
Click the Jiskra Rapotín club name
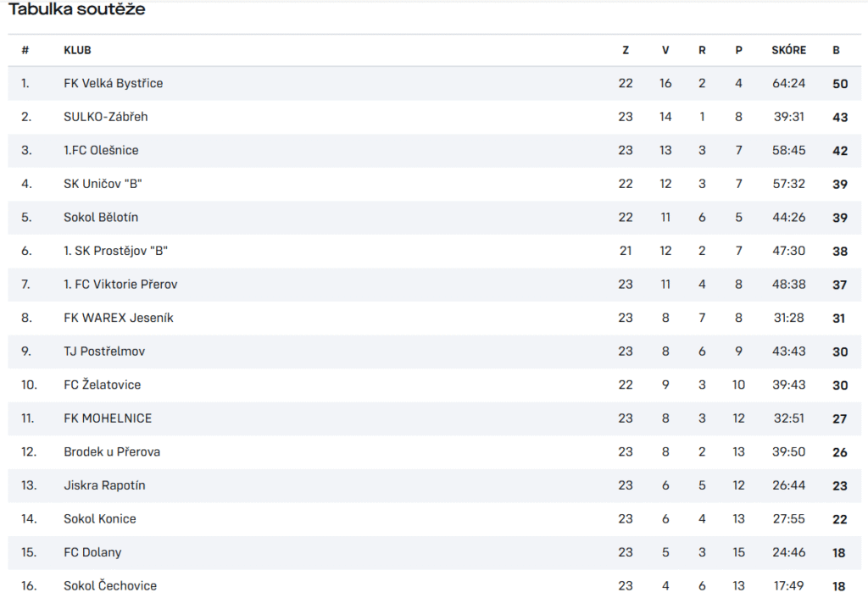(x=104, y=485)
